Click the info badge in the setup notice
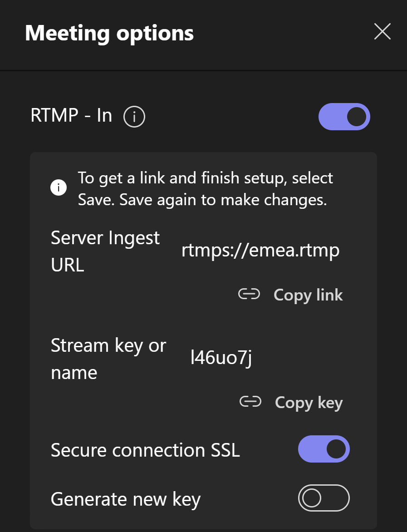This screenshot has height=532, width=407. pyautogui.click(x=59, y=187)
